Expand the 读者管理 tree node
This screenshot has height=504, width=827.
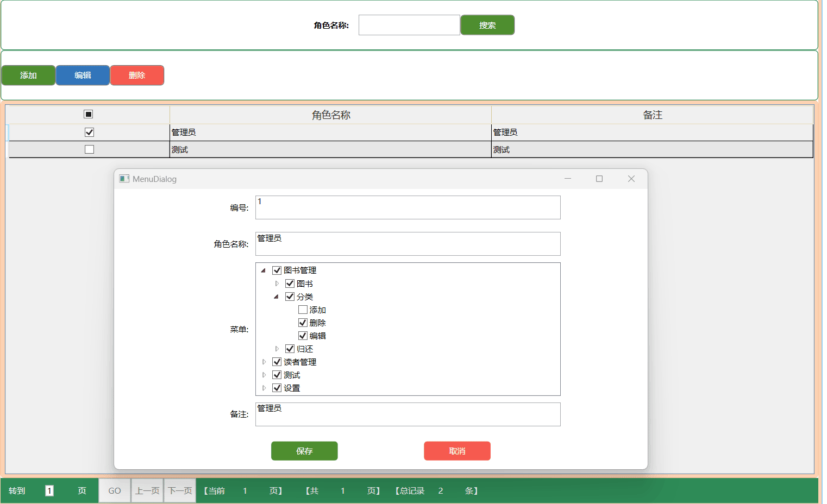pos(264,362)
